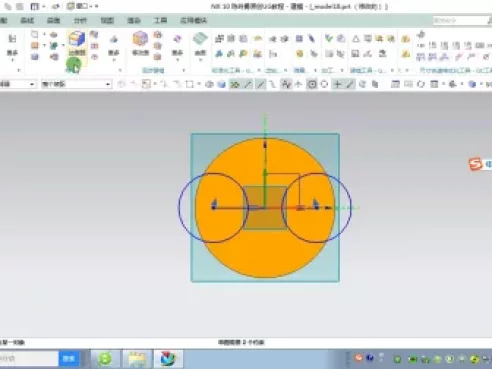
Task: Click the NX application icon in the taskbar
Action: 168,359
